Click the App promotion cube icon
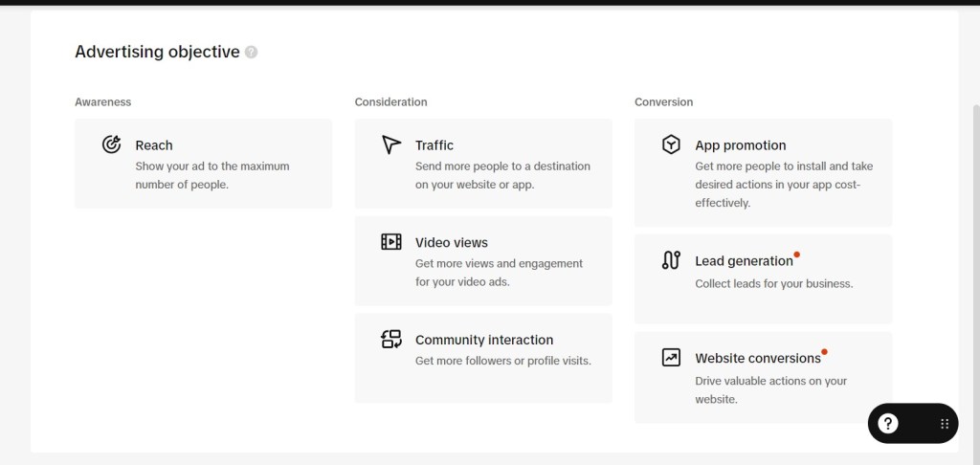 pos(671,144)
